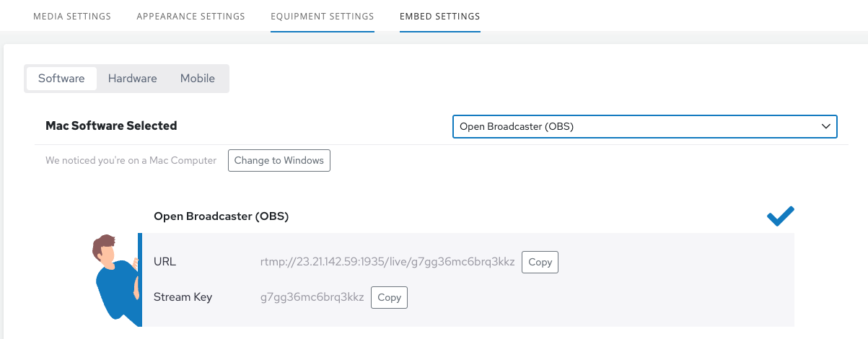Select the Software option

(61, 79)
